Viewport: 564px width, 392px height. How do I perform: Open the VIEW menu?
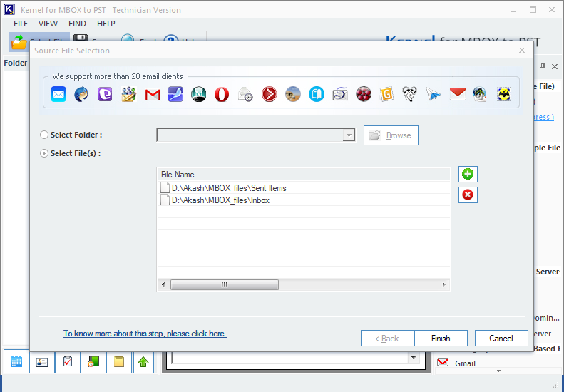point(48,24)
